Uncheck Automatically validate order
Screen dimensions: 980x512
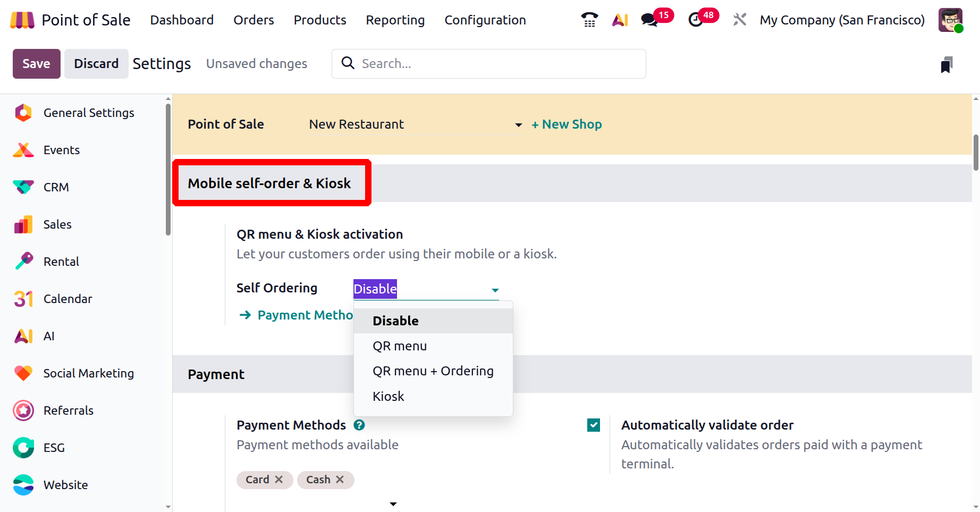point(593,425)
